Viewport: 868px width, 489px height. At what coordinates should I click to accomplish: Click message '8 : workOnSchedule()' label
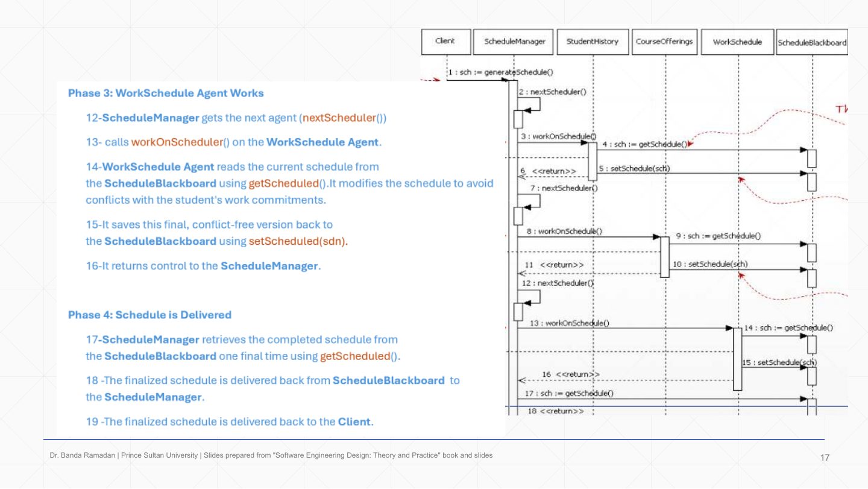pyautogui.click(x=564, y=231)
